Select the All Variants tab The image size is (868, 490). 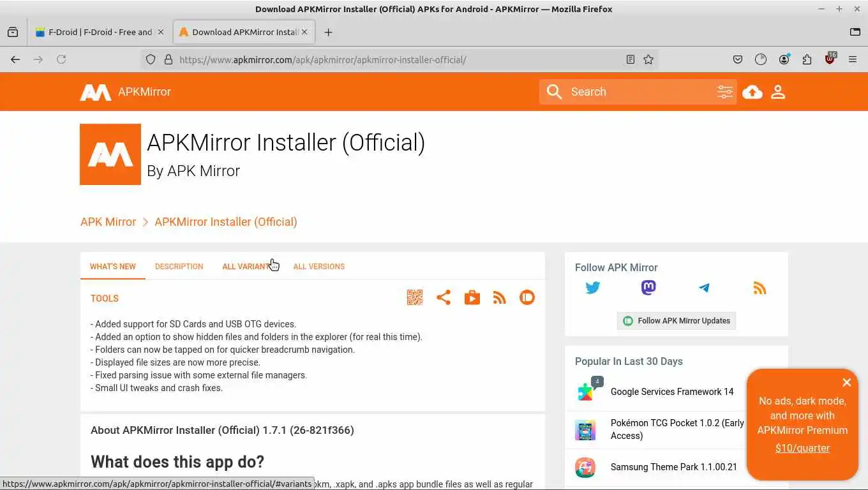[x=248, y=267]
